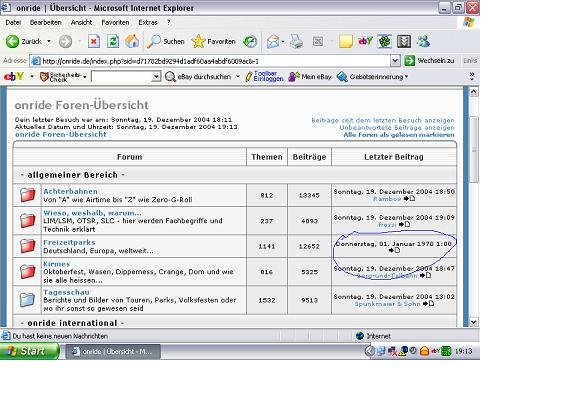The image size is (566, 396).
Task: Open the Extras menu
Action: click(x=148, y=22)
